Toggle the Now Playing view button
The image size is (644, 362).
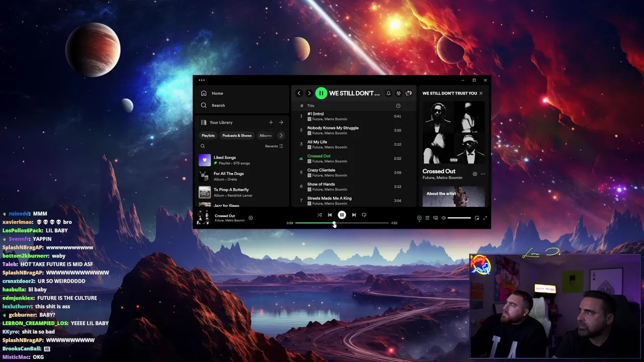point(419,218)
